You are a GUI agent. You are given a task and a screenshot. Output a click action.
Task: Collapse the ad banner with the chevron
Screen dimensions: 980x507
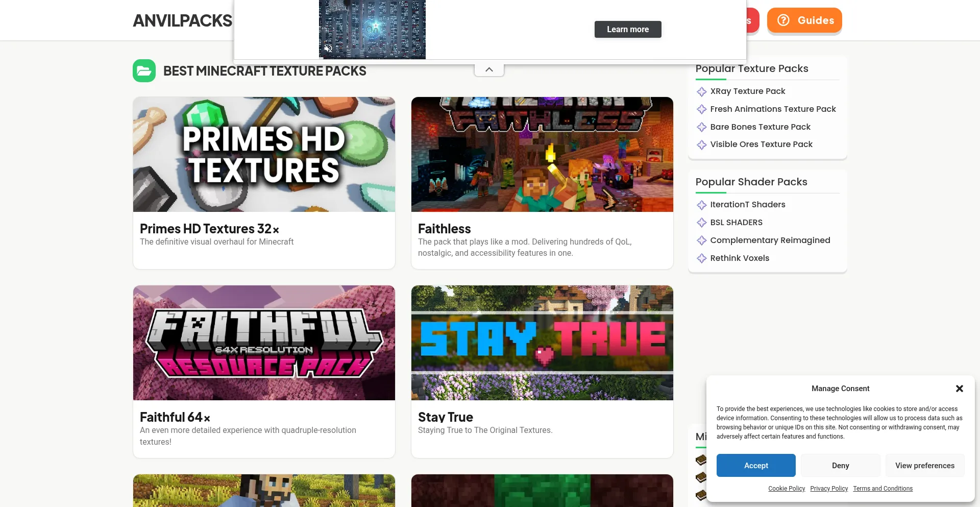point(489,70)
